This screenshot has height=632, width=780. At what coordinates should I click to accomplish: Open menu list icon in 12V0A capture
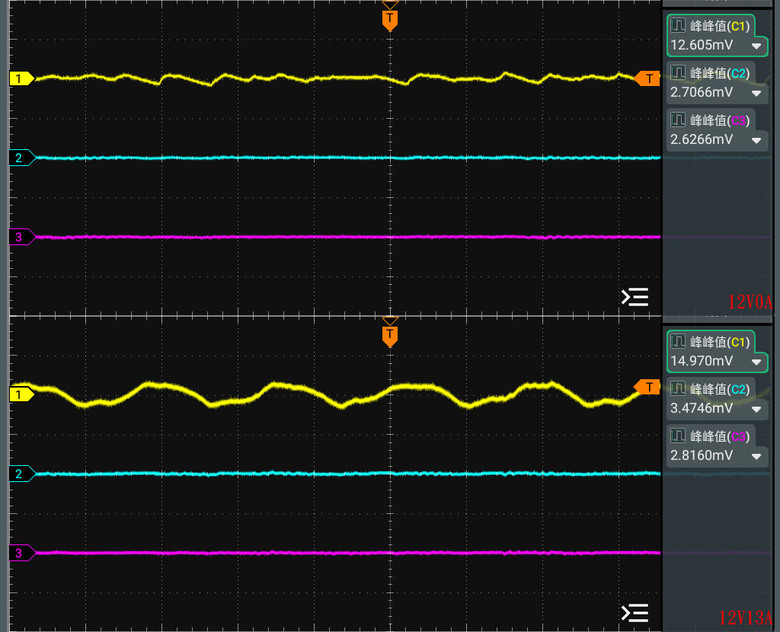(x=635, y=297)
